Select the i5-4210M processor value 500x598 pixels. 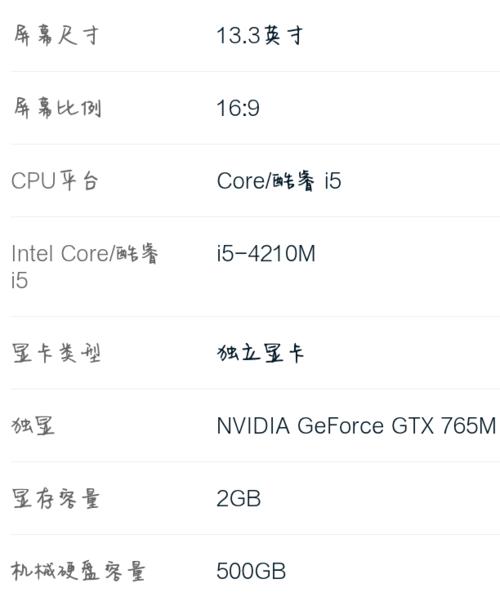coord(266,253)
